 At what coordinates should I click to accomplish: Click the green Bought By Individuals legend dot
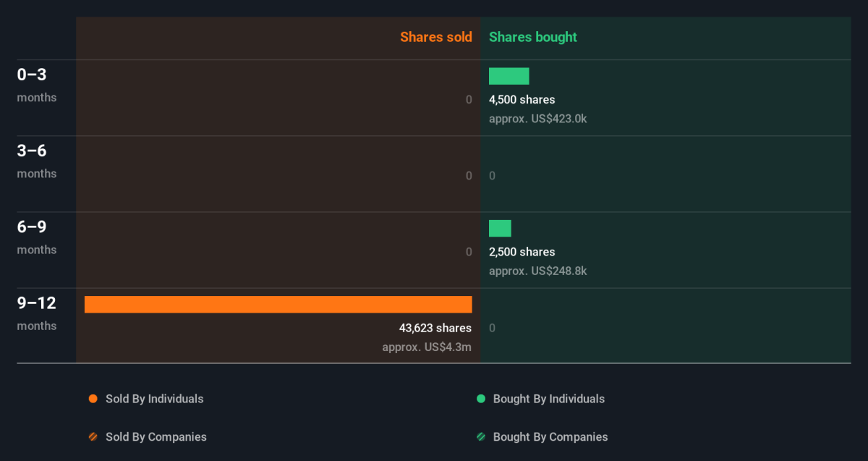480,399
